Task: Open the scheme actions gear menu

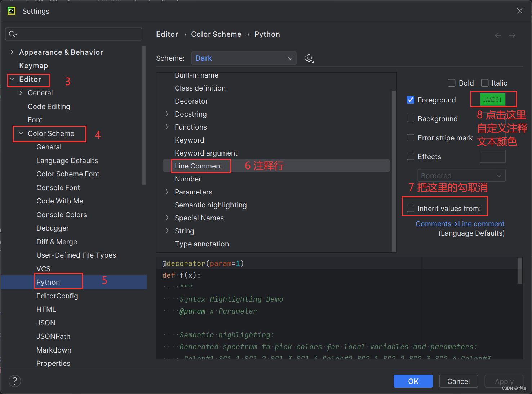Action: pyautogui.click(x=309, y=58)
